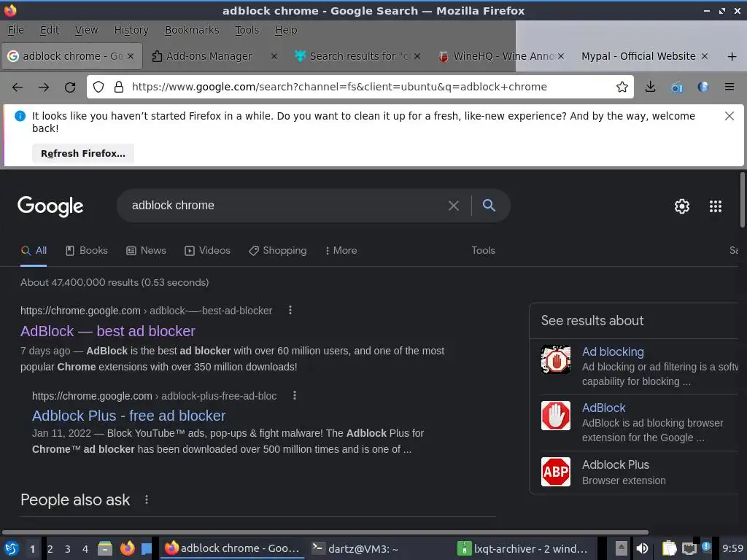Image resolution: width=747 pixels, height=560 pixels.
Task: Click the Ad blocking thumbnail image
Action: [x=555, y=359]
